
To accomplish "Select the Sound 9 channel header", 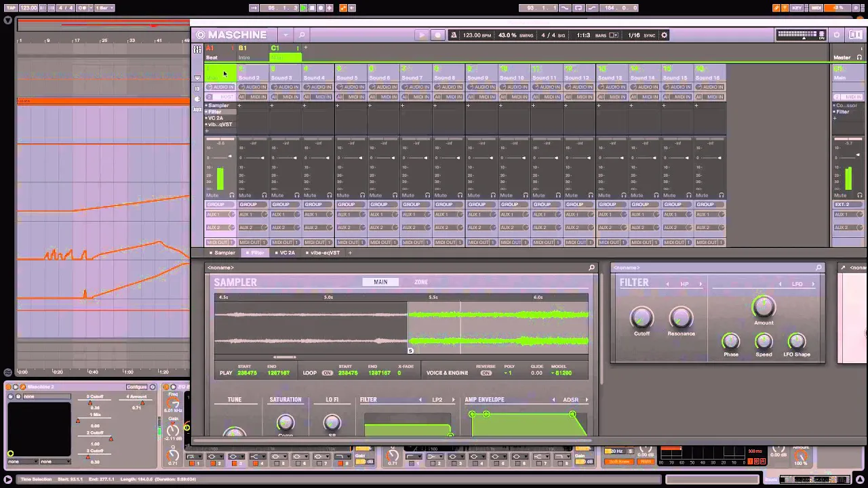I will pyautogui.click(x=481, y=74).
